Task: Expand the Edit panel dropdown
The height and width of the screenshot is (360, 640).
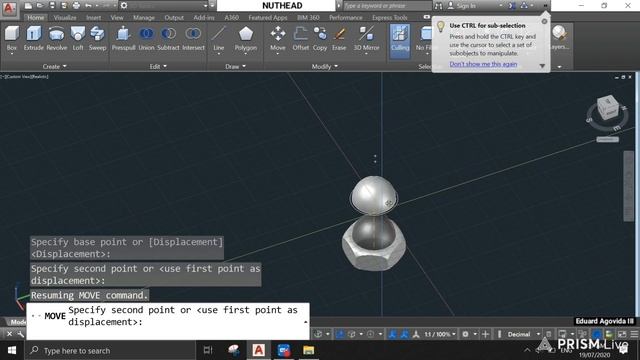Action: 158,66
